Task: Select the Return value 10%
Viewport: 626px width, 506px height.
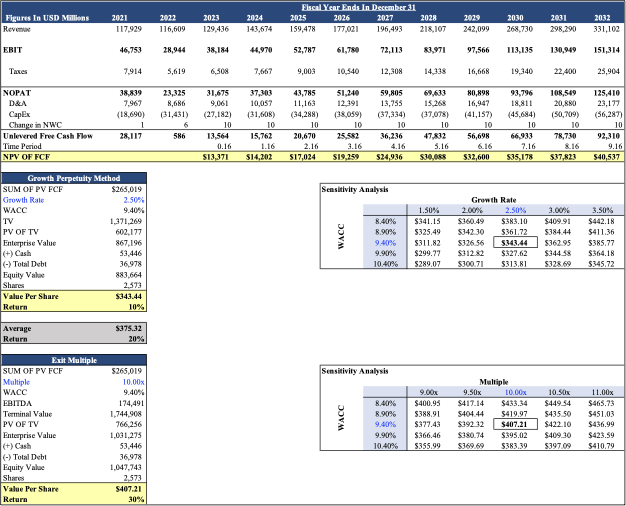Action: [136, 307]
